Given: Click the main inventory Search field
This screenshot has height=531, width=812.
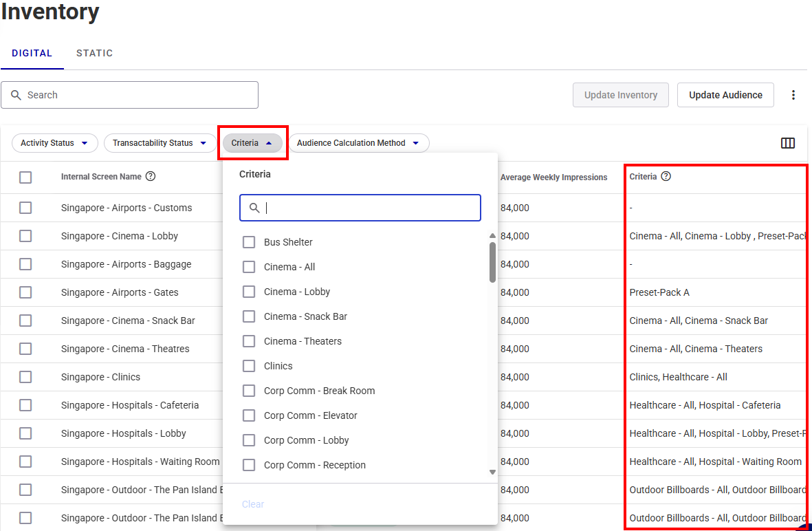Looking at the screenshot, I should click(x=129, y=95).
